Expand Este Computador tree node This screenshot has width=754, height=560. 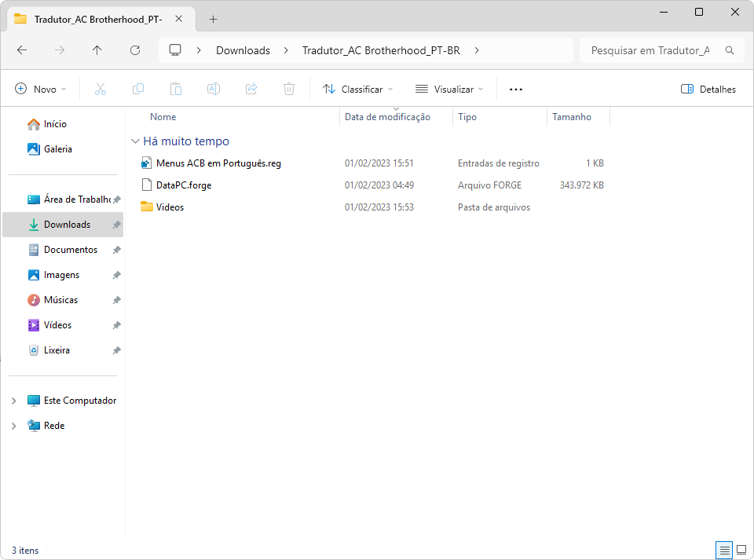coord(13,401)
